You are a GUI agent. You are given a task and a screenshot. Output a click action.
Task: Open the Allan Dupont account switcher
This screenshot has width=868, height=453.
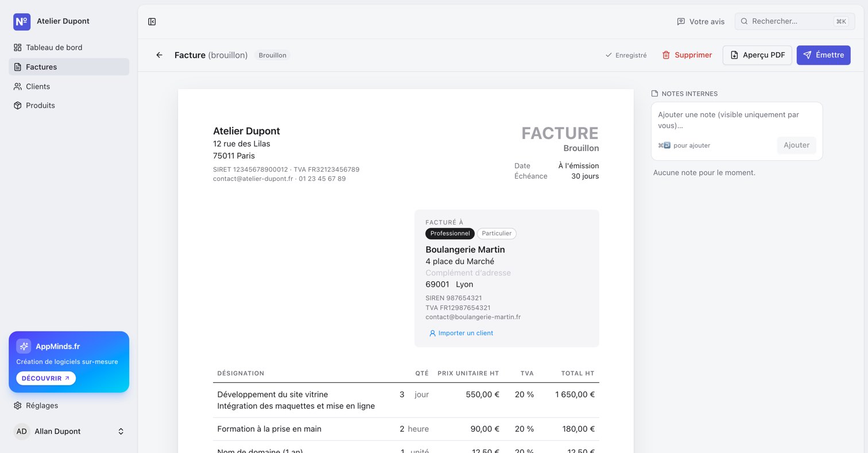[x=69, y=431]
